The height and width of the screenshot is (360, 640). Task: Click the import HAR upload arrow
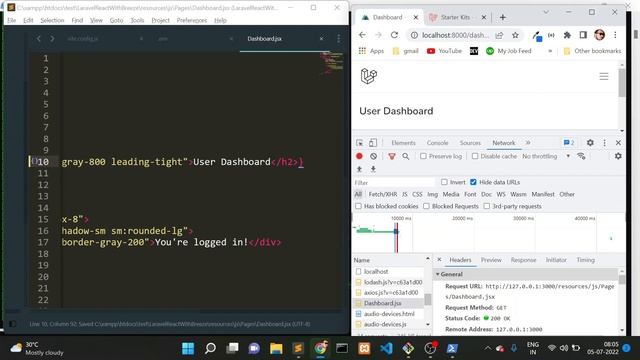tap(359, 169)
